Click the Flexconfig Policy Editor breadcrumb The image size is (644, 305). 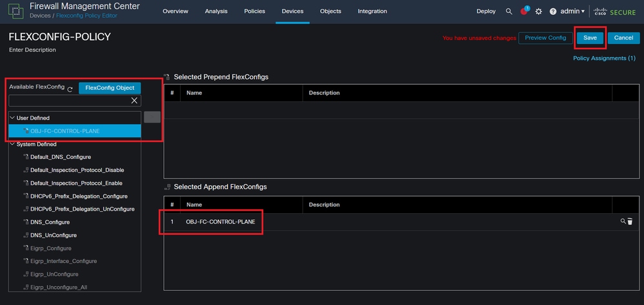86,16
